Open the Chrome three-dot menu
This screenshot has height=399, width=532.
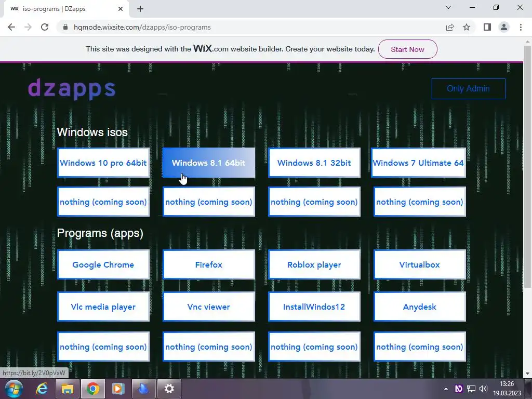(x=521, y=27)
